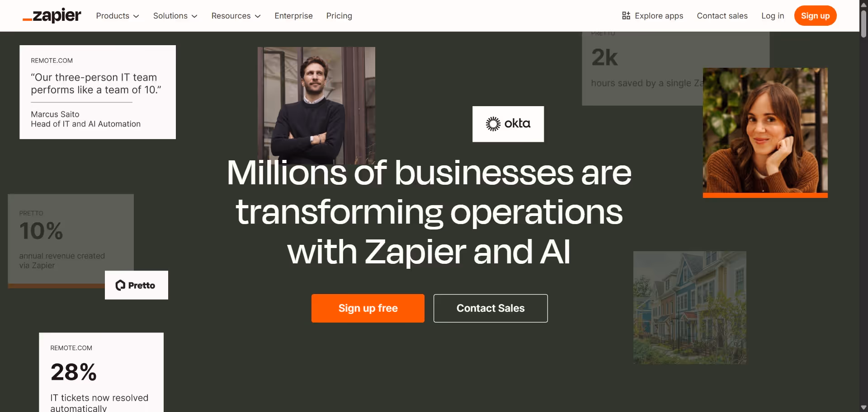
Task: Open the Enterprise menu item
Action: [293, 16]
